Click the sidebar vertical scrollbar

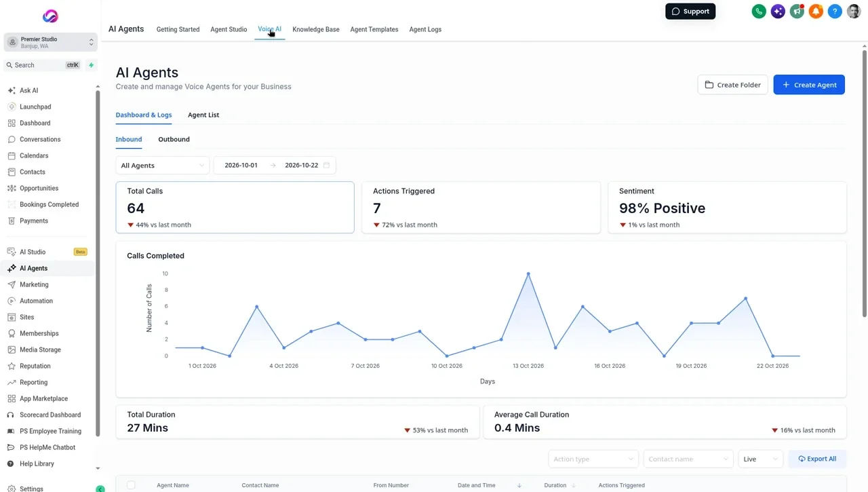point(98,263)
